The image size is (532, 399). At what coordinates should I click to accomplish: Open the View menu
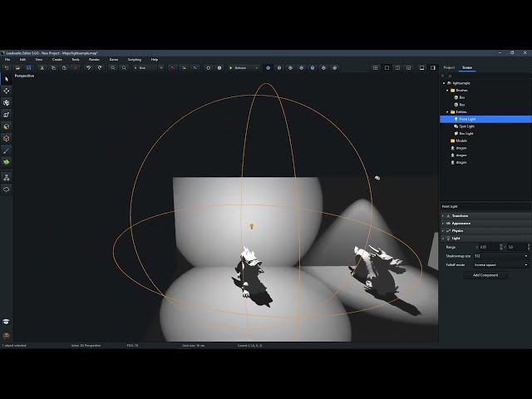point(39,59)
